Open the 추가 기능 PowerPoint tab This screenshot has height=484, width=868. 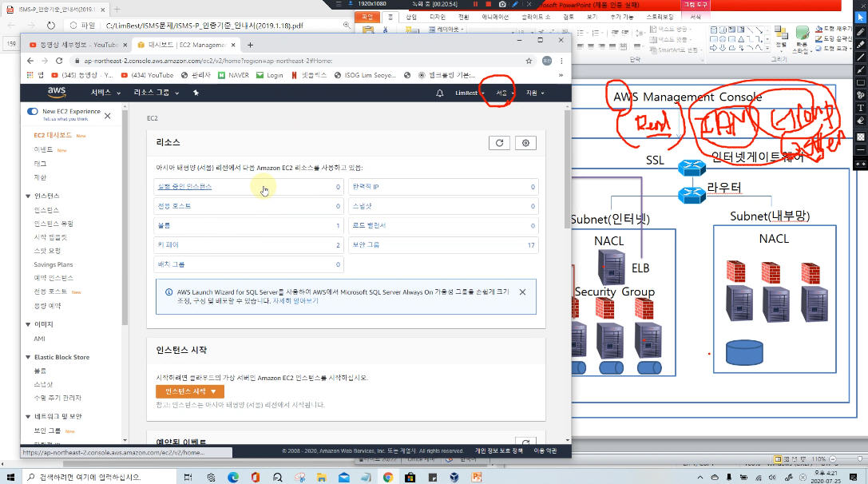point(622,17)
